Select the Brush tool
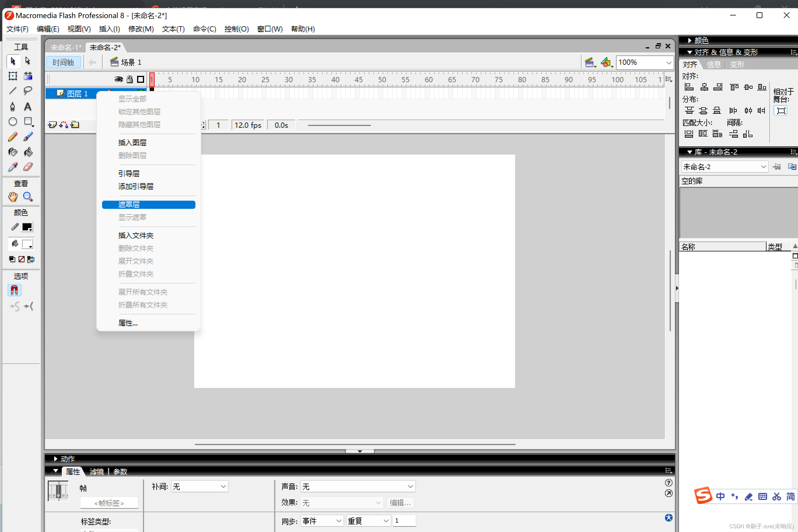The height and width of the screenshot is (532, 798). click(x=28, y=137)
